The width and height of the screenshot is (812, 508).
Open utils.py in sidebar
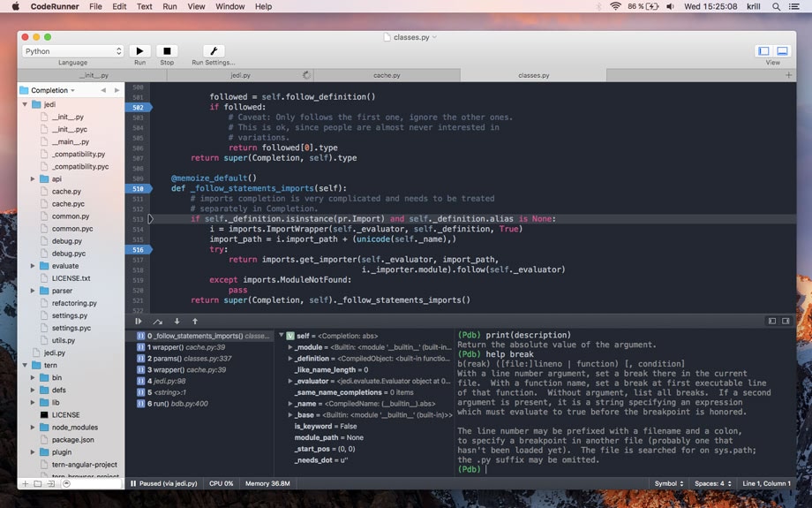64,340
